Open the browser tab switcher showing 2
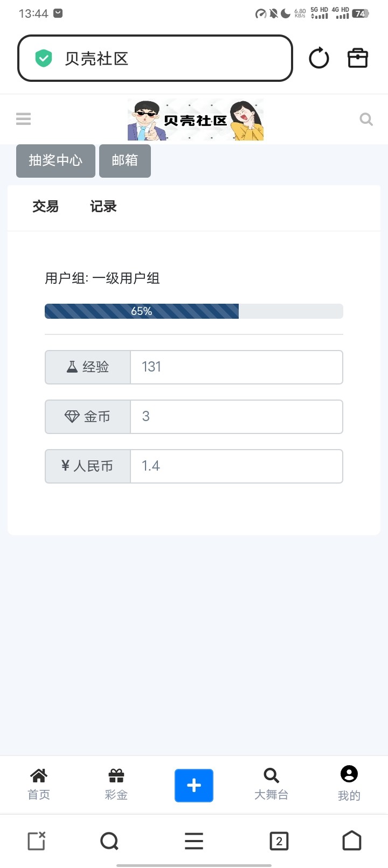388x868 pixels. pos(279,841)
